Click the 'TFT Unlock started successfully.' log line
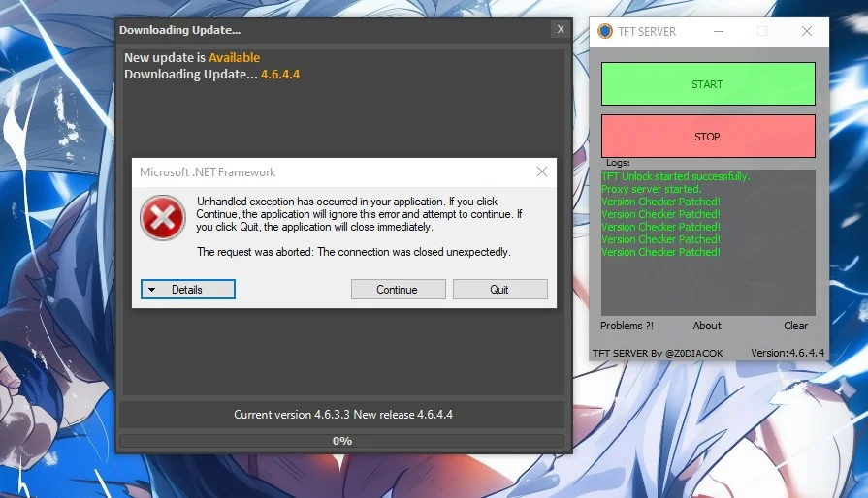Screen dimensions: 868x498 (675, 176)
